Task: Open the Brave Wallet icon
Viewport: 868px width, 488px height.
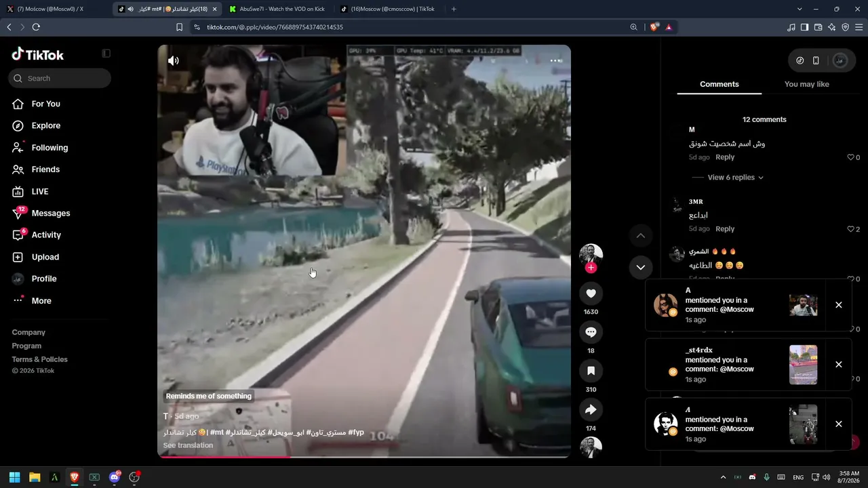Action: coord(818,27)
